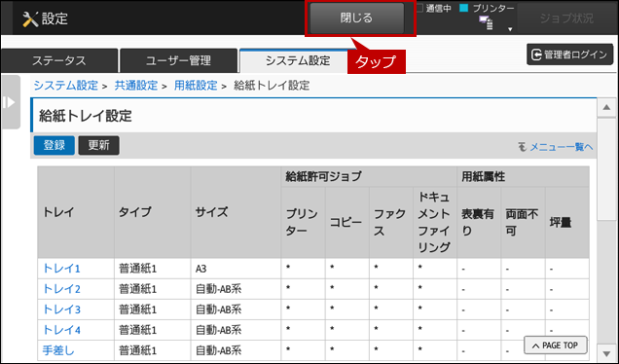The width and height of the screenshot is (619, 364).
Task: Toggle the 通信中 indicator box
Action: coord(420,8)
